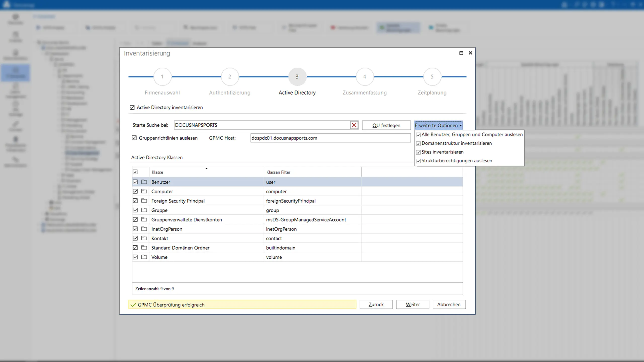
Task: Click the 'inetOrgPerson' filter cell
Action: click(x=312, y=229)
